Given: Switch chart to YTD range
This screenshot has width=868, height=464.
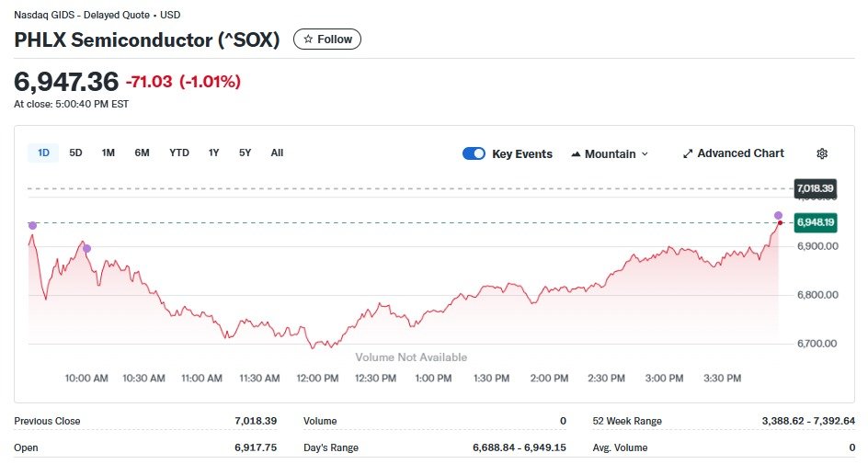Looking at the screenshot, I should tap(179, 153).
